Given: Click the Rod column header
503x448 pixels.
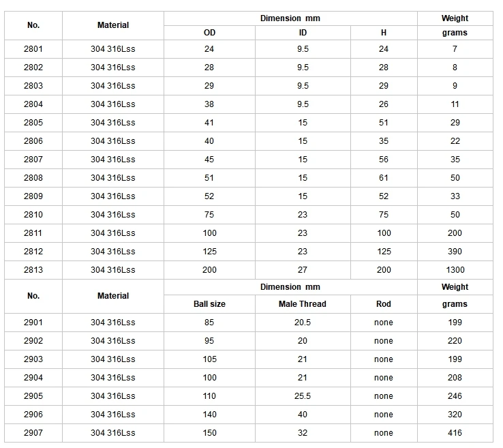Looking at the screenshot, I should pyautogui.click(x=384, y=304).
